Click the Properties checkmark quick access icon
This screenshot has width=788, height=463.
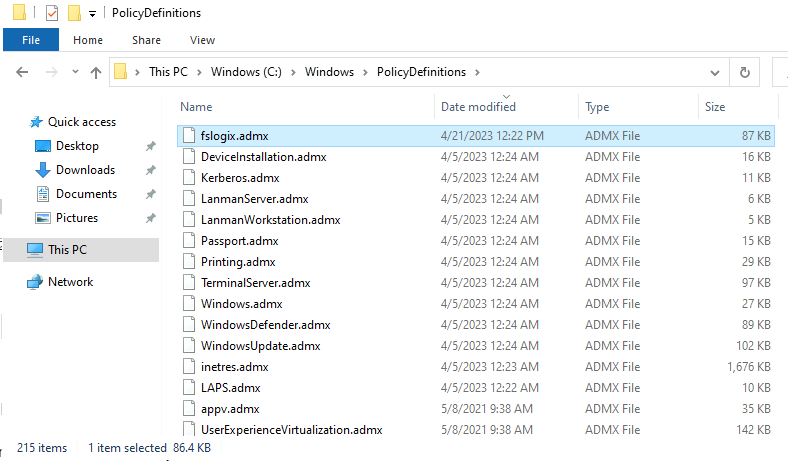pos(52,13)
